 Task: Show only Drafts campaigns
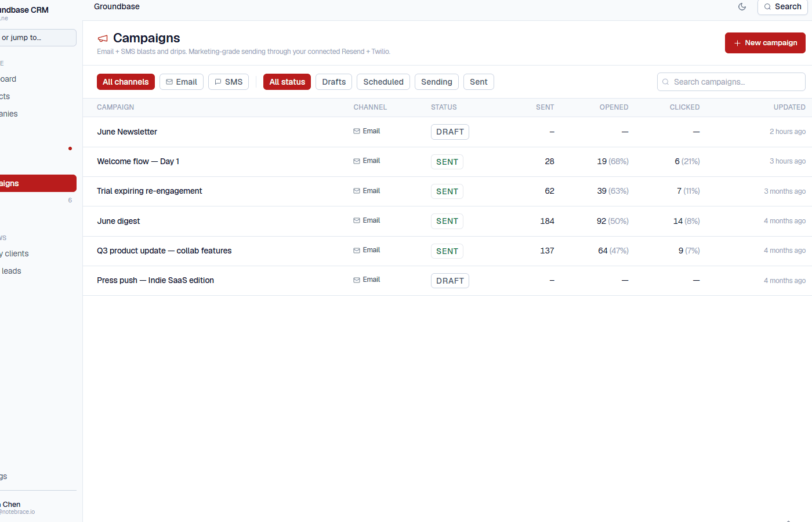pyautogui.click(x=334, y=82)
